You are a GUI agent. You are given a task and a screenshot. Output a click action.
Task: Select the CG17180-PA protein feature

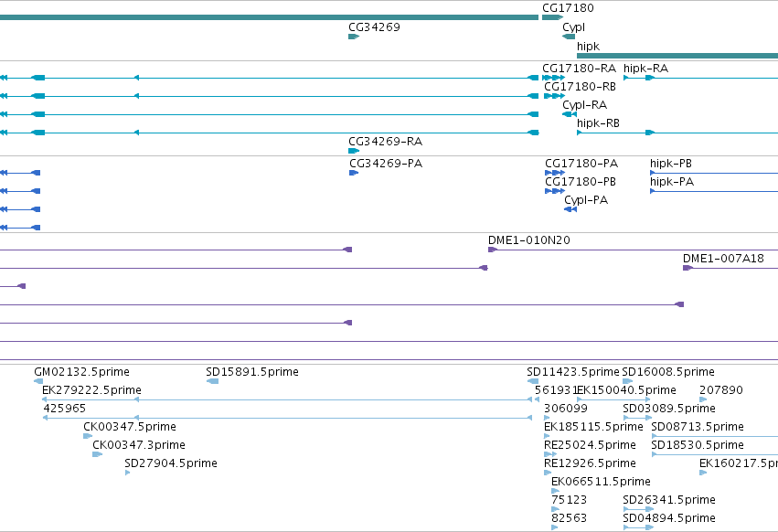555,173
